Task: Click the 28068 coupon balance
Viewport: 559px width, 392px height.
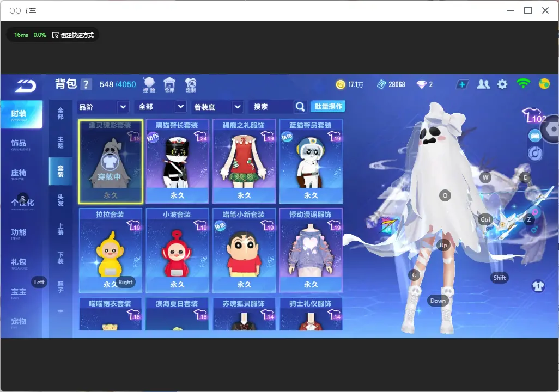Action: [397, 84]
